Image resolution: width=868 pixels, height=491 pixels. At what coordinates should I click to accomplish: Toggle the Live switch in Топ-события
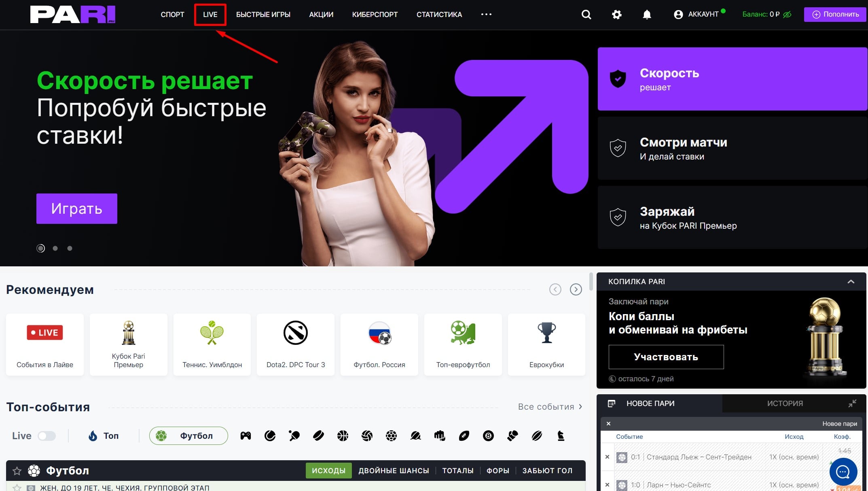47,436
